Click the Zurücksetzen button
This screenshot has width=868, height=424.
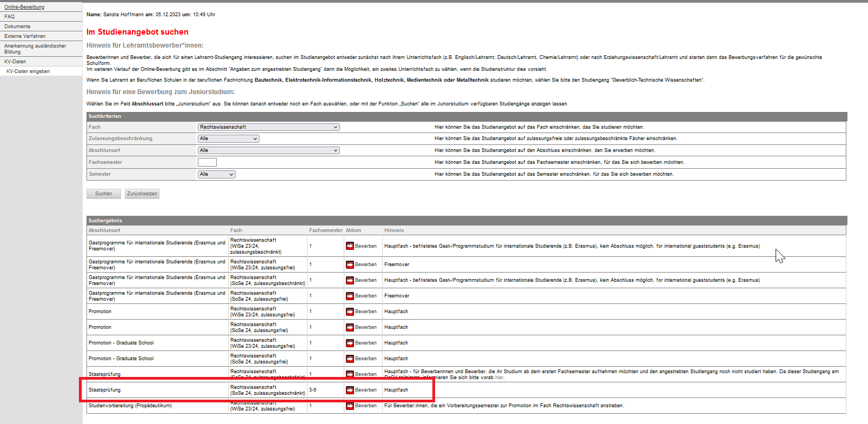142,194
